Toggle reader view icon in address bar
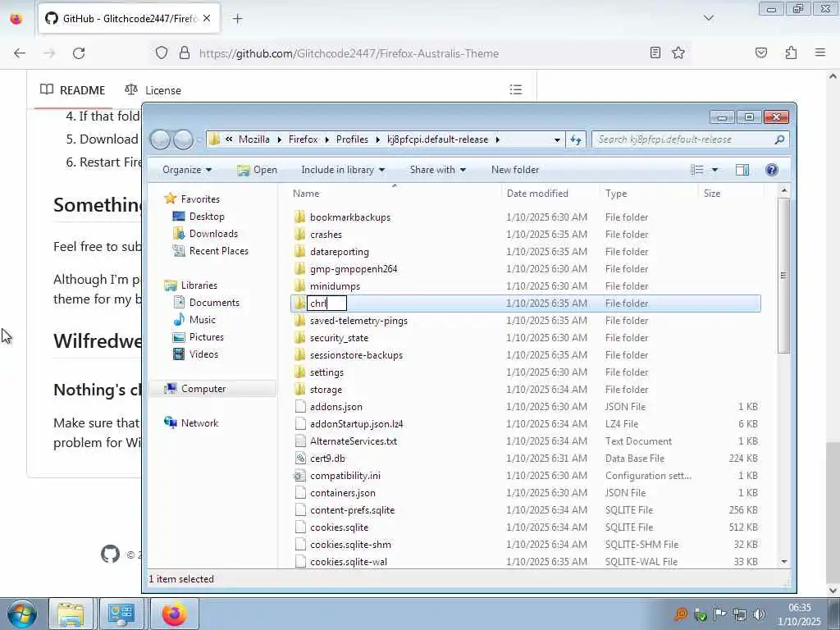 pos(655,52)
